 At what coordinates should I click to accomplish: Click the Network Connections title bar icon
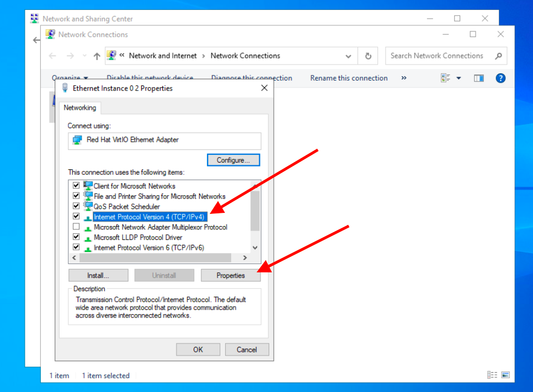tap(50, 34)
